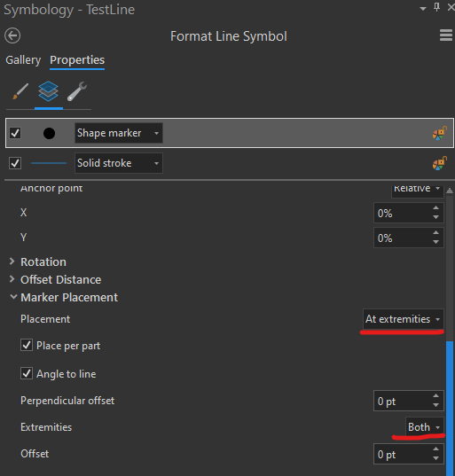Viewport: 455px width, 476px height.
Task: Select the Layers tab icon
Action: (x=48, y=91)
